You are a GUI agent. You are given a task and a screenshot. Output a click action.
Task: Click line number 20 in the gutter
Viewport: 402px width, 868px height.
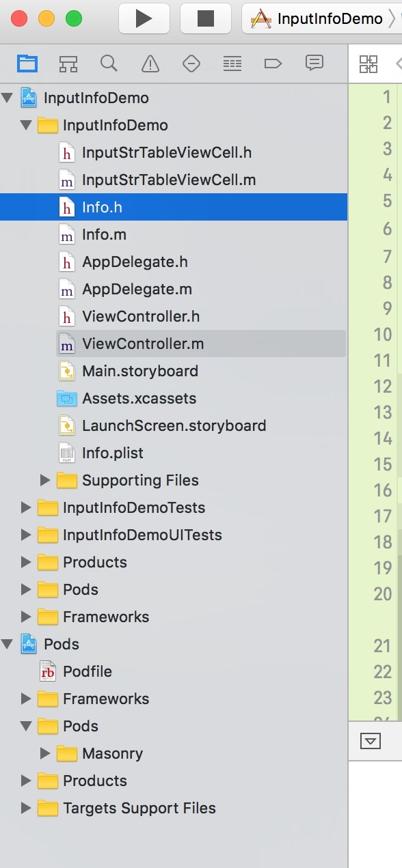click(383, 593)
